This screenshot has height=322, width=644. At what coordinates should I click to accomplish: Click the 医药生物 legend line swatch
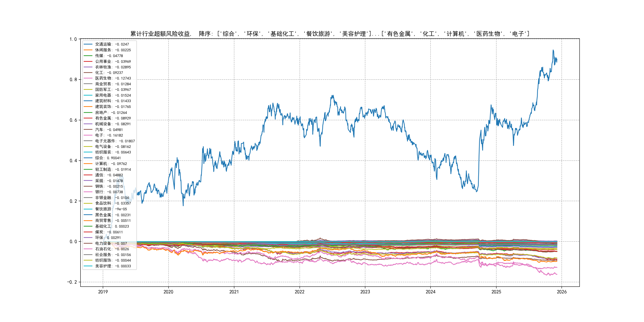coord(88,78)
